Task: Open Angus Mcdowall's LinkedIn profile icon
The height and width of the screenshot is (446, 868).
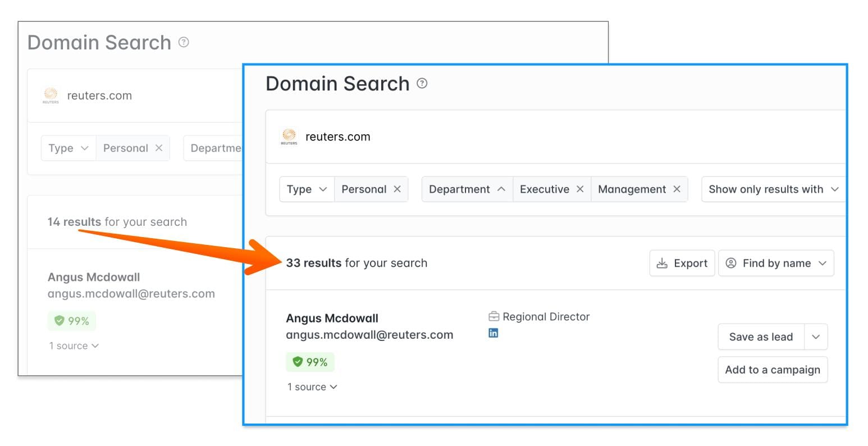Action: [493, 333]
